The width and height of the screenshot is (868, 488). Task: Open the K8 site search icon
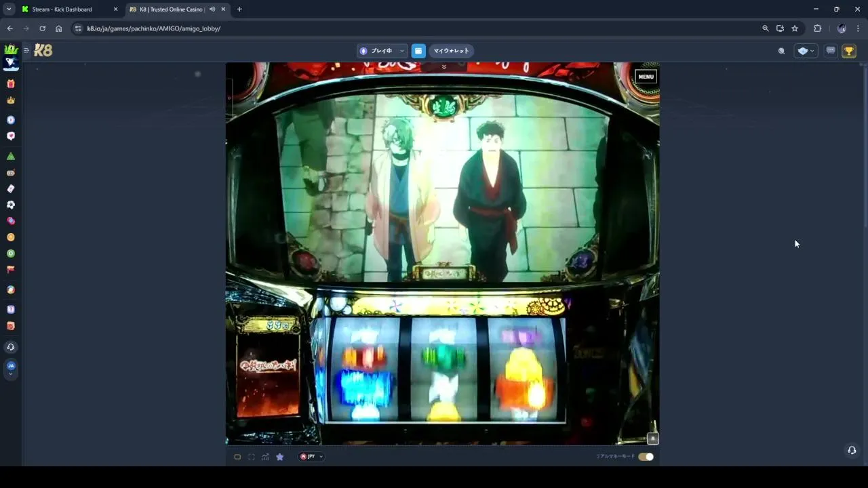781,51
